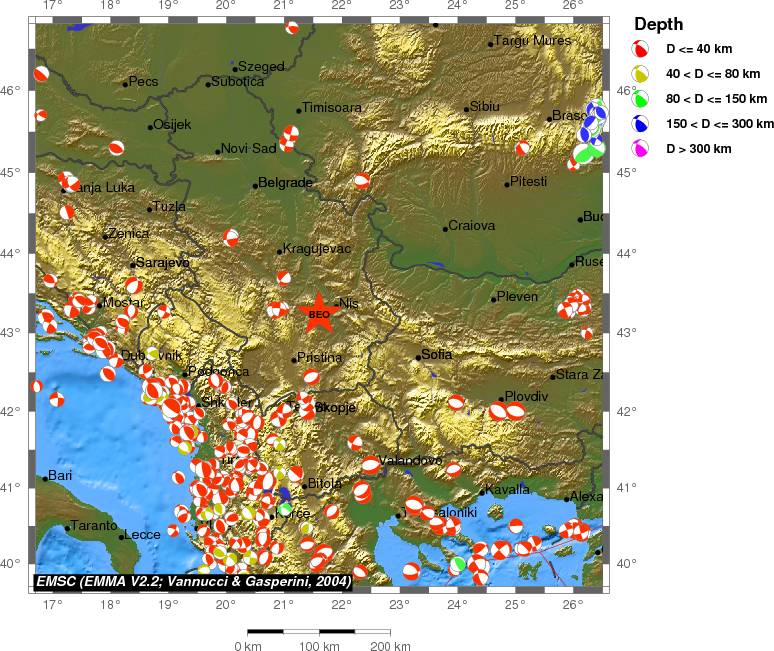This screenshot has width=774, height=651.
Task: Click the focal mechanism ball north of Pitesti
Action: [522, 148]
